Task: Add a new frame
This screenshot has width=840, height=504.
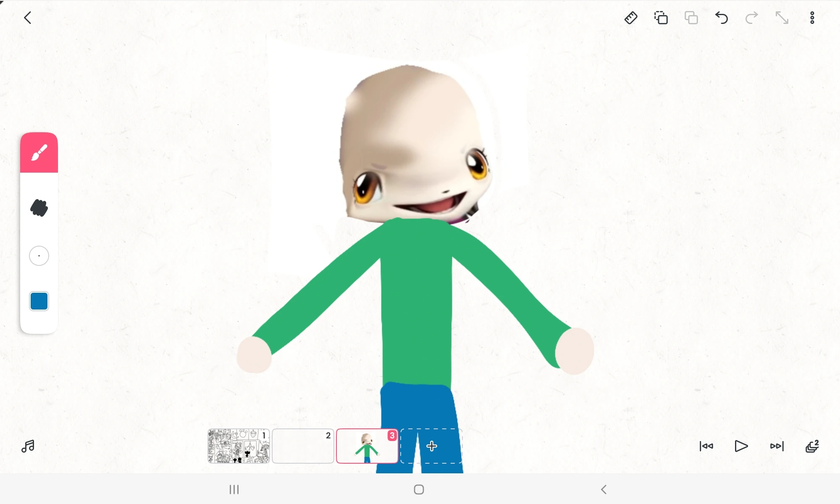Action: (x=431, y=446)
